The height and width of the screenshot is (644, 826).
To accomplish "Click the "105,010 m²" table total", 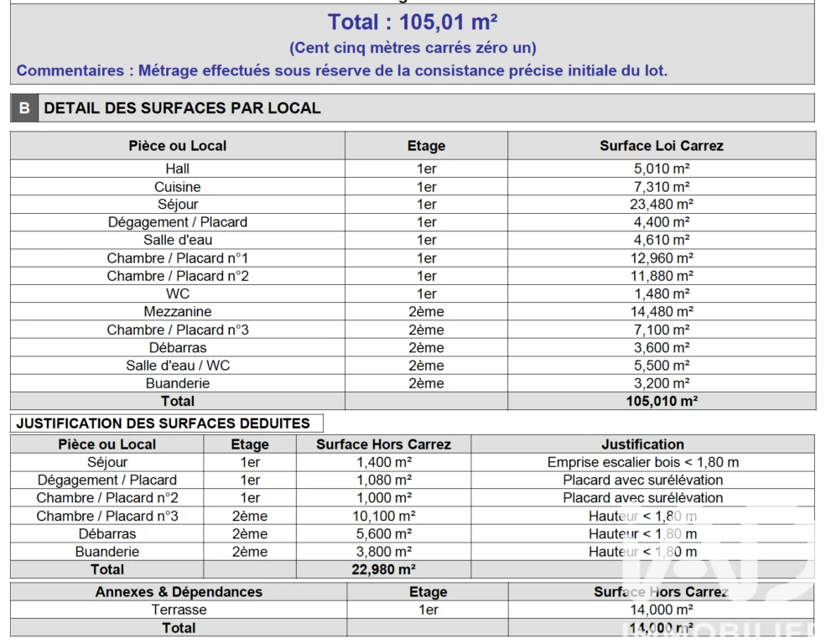I will 662,402.
